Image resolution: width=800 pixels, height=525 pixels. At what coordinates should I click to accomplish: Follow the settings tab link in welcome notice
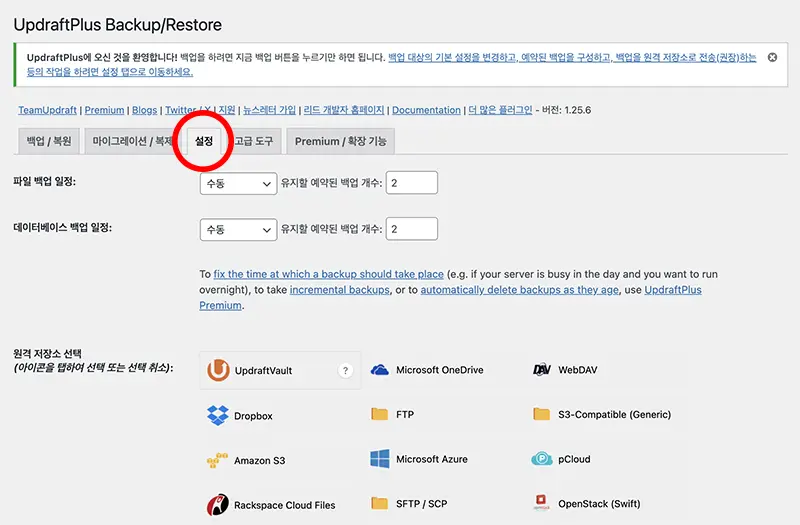pyautogui.click(x=572, y=57)
